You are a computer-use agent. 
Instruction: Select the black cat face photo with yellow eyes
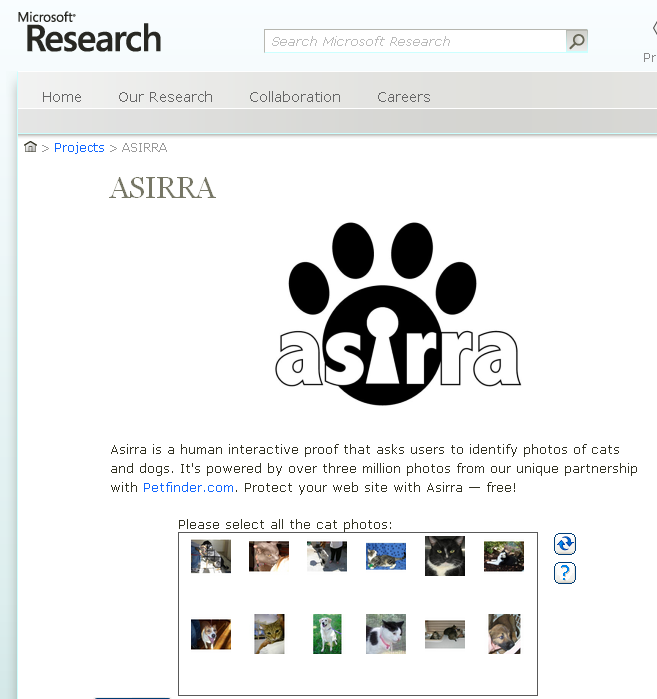pyautogui.click(x=445, y=556)
